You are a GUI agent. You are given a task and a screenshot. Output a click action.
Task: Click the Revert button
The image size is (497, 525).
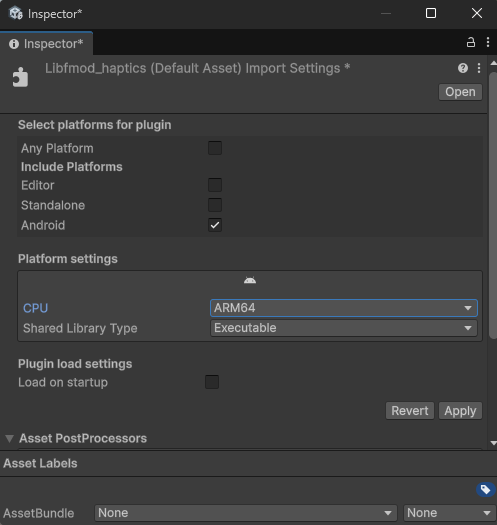point(410,411)
